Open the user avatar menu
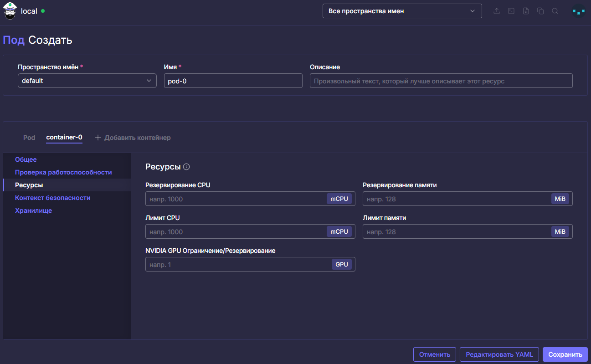This screenshot has height=364, width=591. point(578,11)
